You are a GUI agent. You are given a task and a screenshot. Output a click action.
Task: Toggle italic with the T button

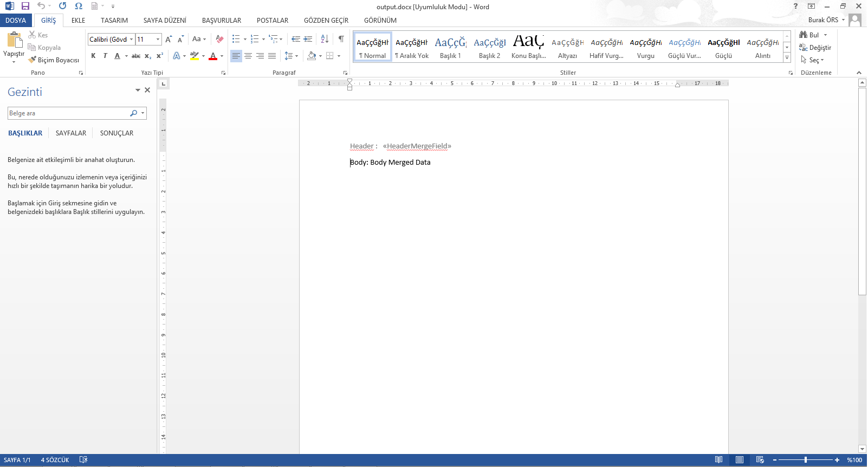105,56
